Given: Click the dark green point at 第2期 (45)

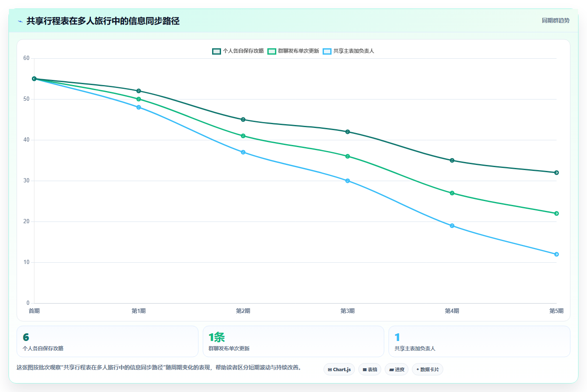Looking at the screenshot, I should tap(243, 119).
